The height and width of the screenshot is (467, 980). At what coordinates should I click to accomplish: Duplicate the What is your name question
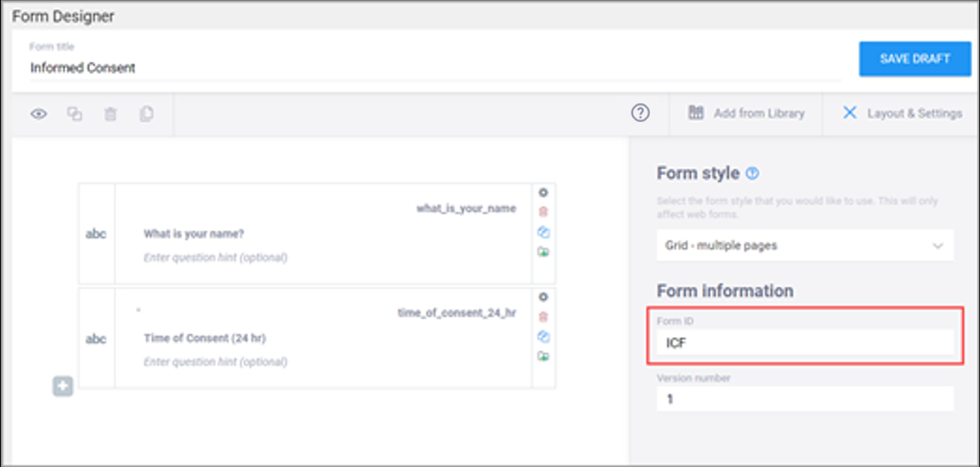543,232
